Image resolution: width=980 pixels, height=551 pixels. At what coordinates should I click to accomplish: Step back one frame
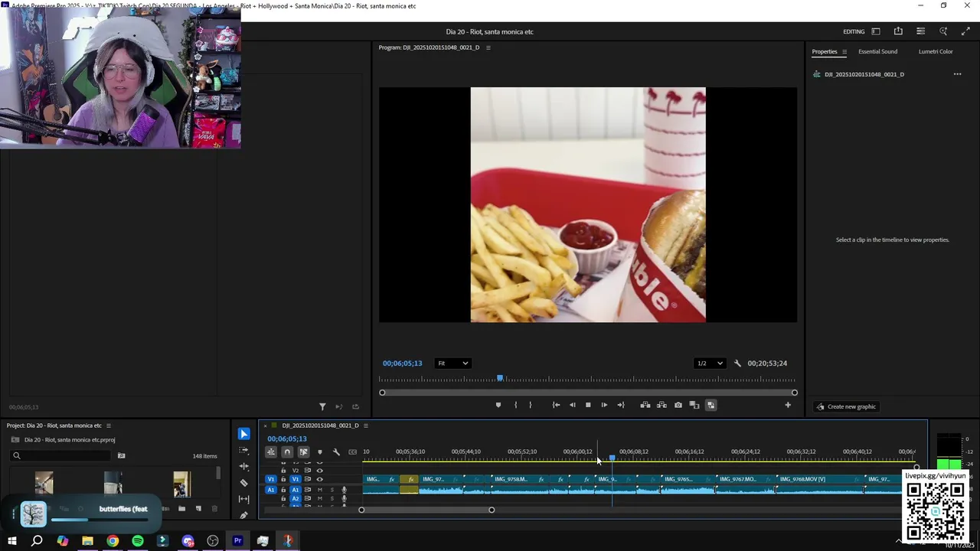coord(572,405)
